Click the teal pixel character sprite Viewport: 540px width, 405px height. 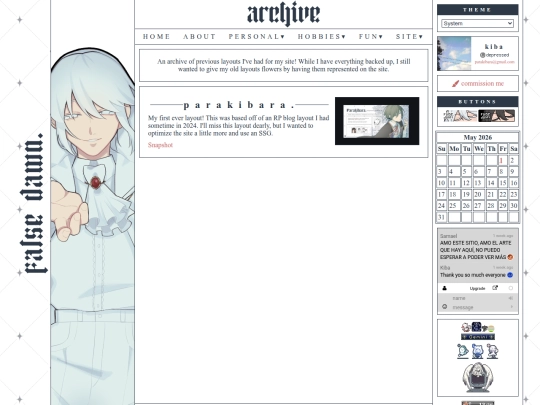463,351
